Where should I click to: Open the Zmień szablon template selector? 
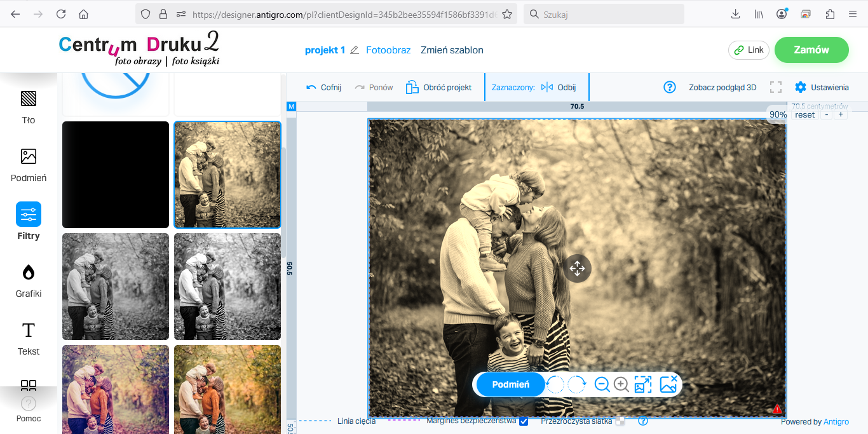click(452, 50)
